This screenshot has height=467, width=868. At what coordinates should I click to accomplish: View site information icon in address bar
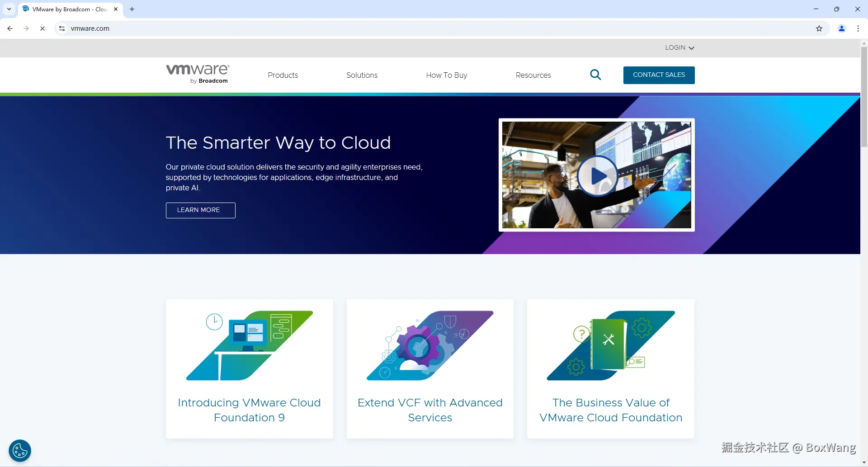62,28
